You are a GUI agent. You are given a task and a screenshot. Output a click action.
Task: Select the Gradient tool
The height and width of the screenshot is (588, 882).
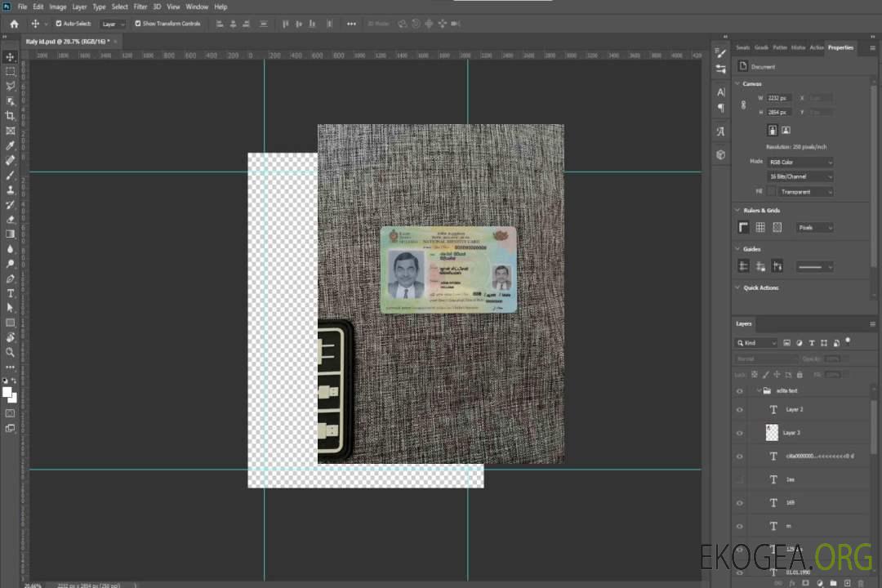11,234
